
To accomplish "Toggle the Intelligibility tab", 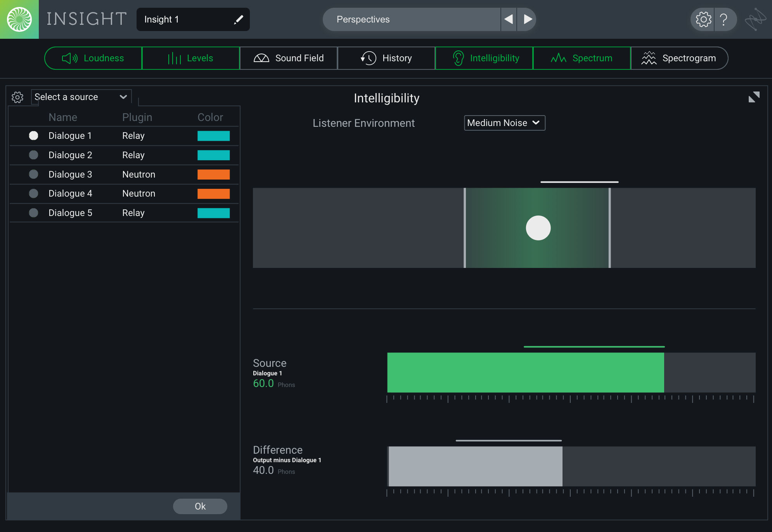I will point(484,58).
